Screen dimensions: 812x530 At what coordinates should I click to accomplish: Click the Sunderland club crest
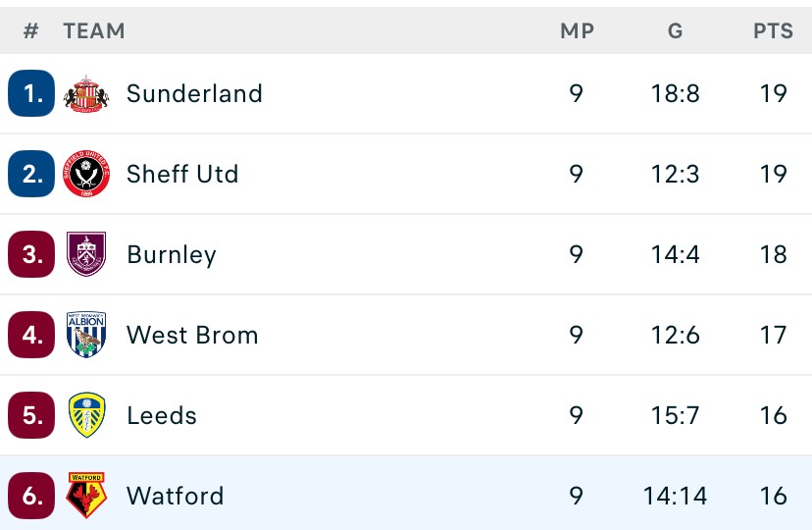coord(86,94)
